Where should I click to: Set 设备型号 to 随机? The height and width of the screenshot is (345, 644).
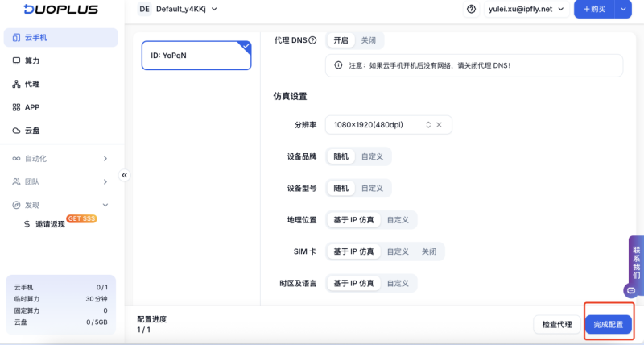[x=341, y=188]
